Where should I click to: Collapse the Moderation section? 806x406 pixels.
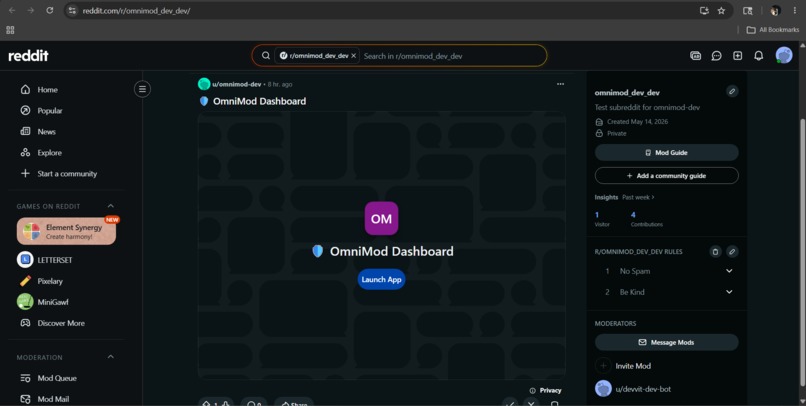point(111,357)
